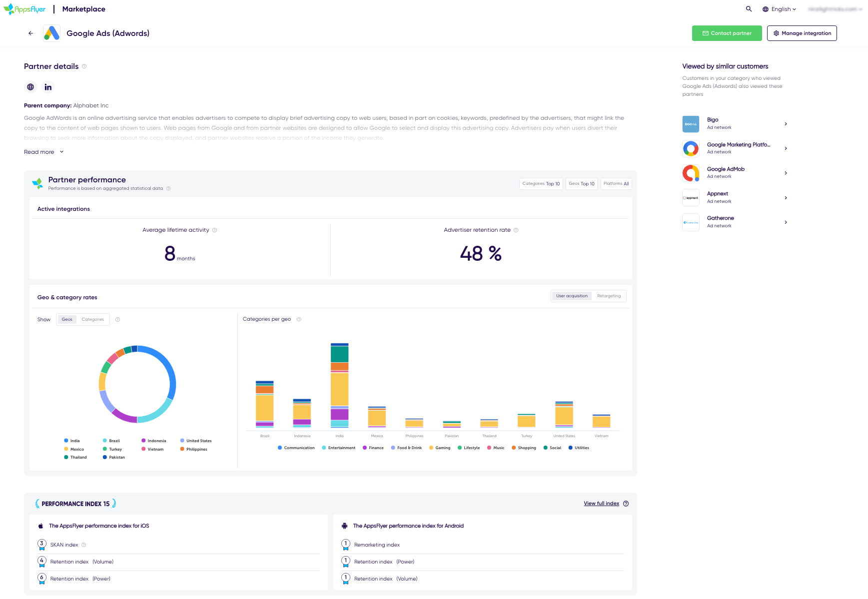This screenshot has width=868, height=599.
Task: Open Gatherone via chevron
Action: click(786, 222)
